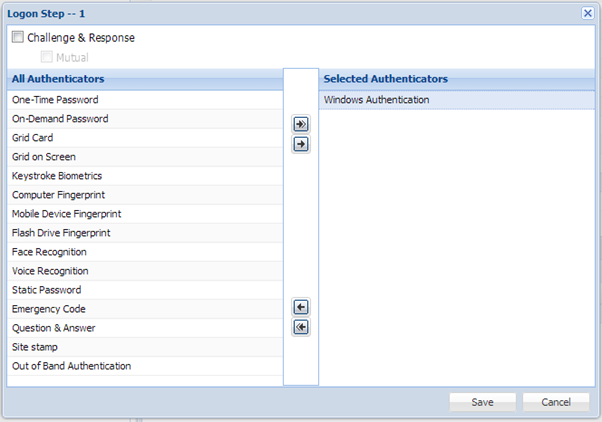The width and height of the screenshot is (602, 422).
Task: Click the add selected authenticator right-arrow icon
Action: pos(300,145)
